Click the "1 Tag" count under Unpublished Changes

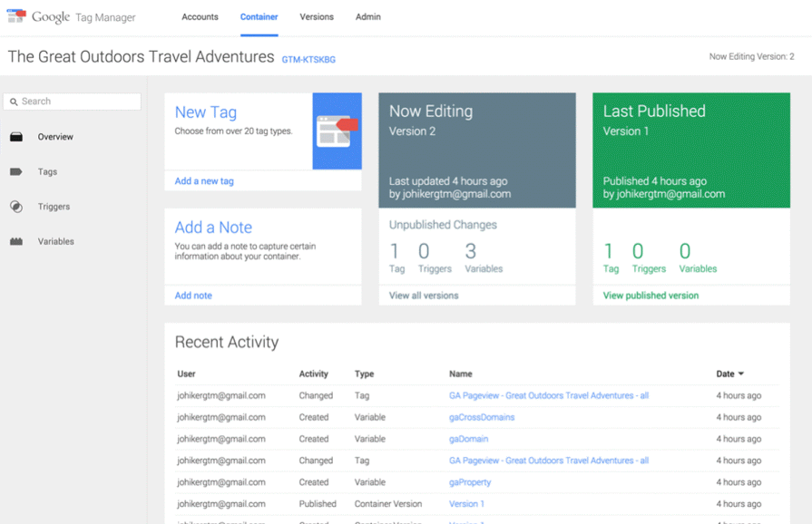(x=396, y=257)
